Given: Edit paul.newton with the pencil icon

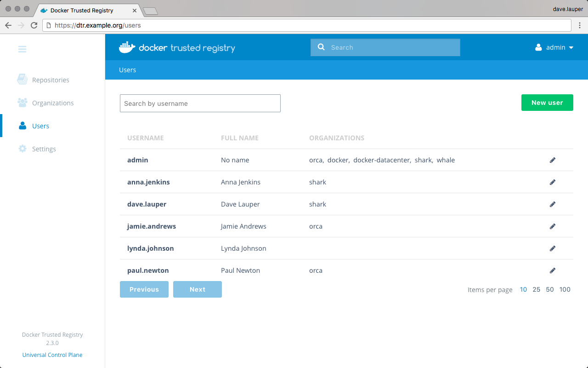Looking at the screenshot, I should click(x=552, y=270).
